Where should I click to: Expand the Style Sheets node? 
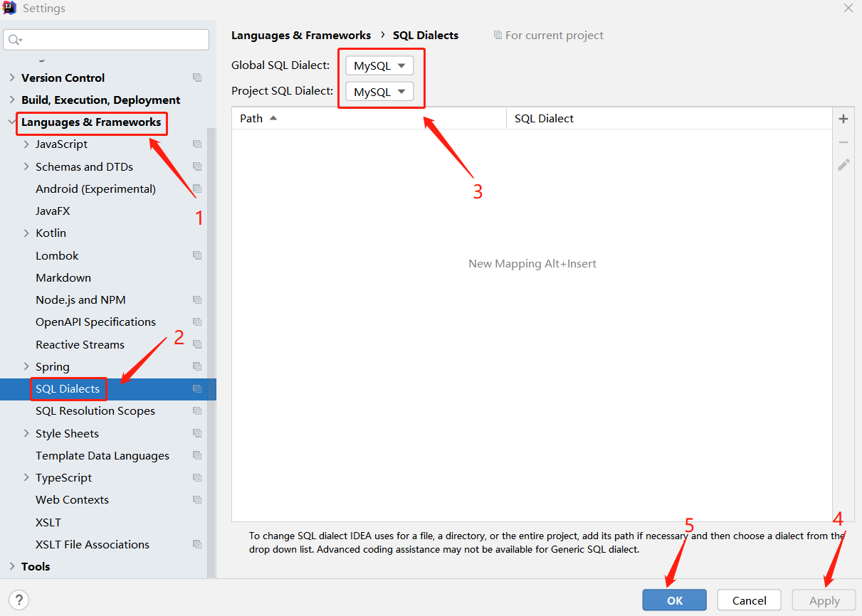tap(26, 434)
